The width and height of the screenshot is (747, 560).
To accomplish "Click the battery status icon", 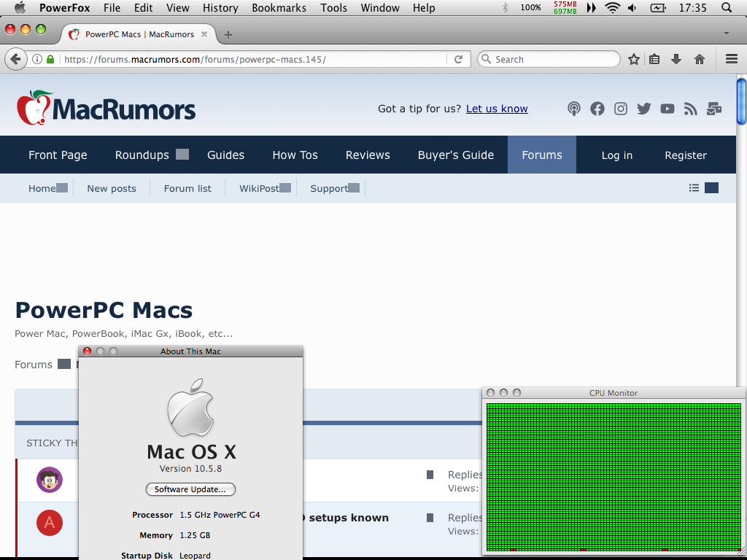I will [658, 7].
